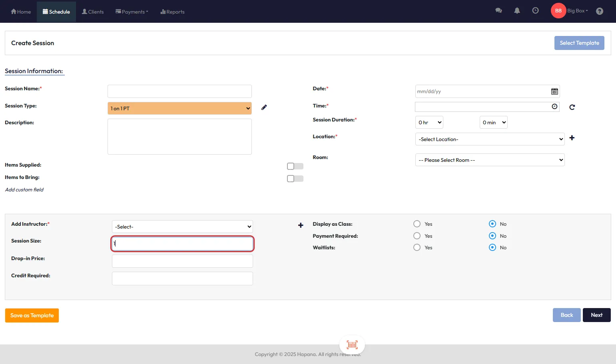Click into the Session Name field
The image size is (616, 364).
[179, 91]
